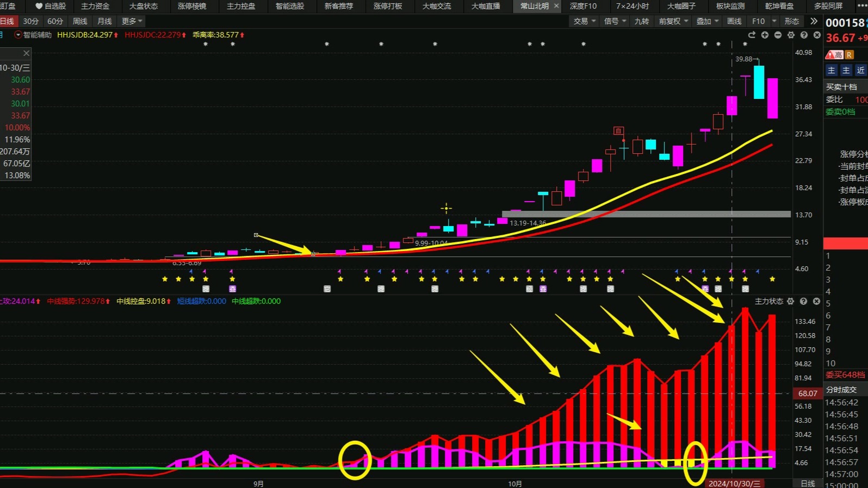Click the 近 tag button

[860, 70]
